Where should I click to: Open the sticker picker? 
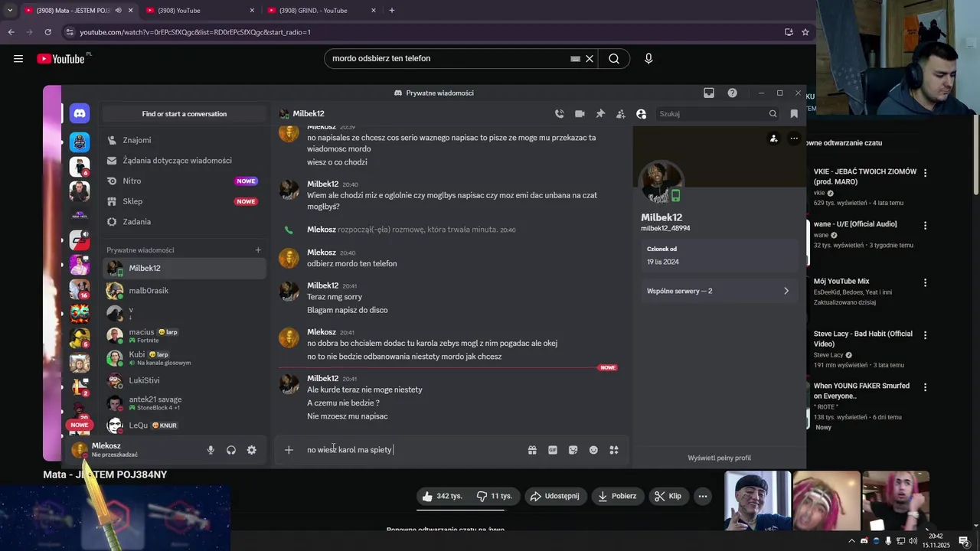(573, 450)
